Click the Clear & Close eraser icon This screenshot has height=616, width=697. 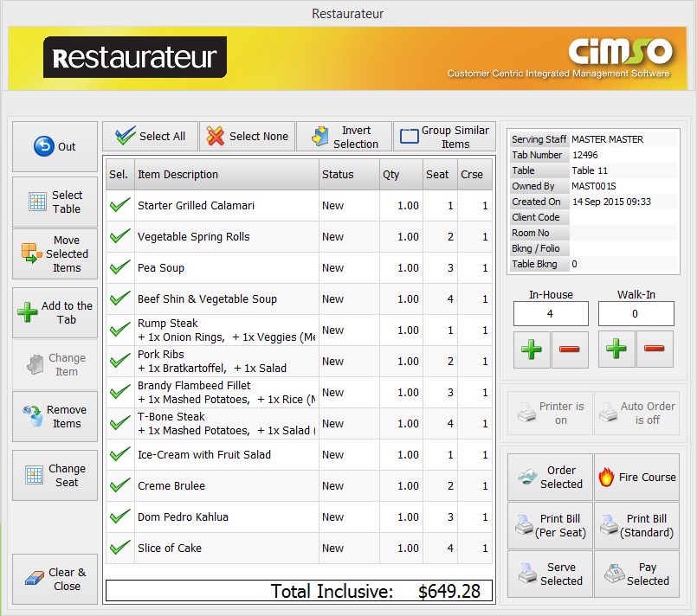pos(35,578)
